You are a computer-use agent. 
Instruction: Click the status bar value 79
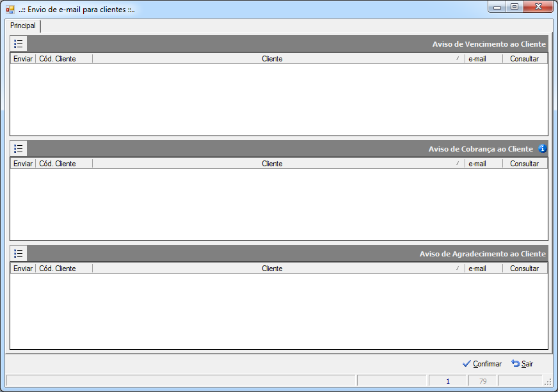[x=483, y=381]
